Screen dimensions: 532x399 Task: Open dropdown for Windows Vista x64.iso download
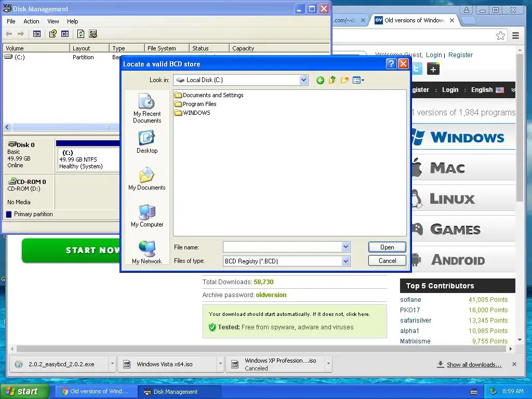click(220, 364)
